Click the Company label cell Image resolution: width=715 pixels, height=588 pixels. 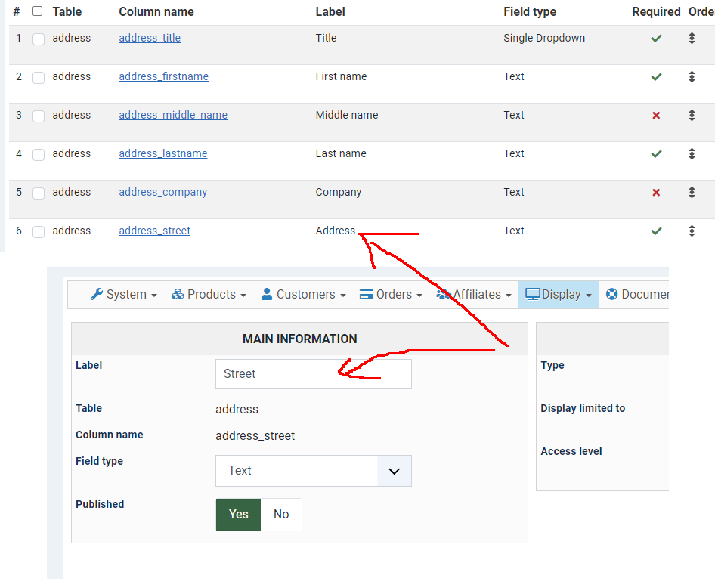(x=339, y=193)
